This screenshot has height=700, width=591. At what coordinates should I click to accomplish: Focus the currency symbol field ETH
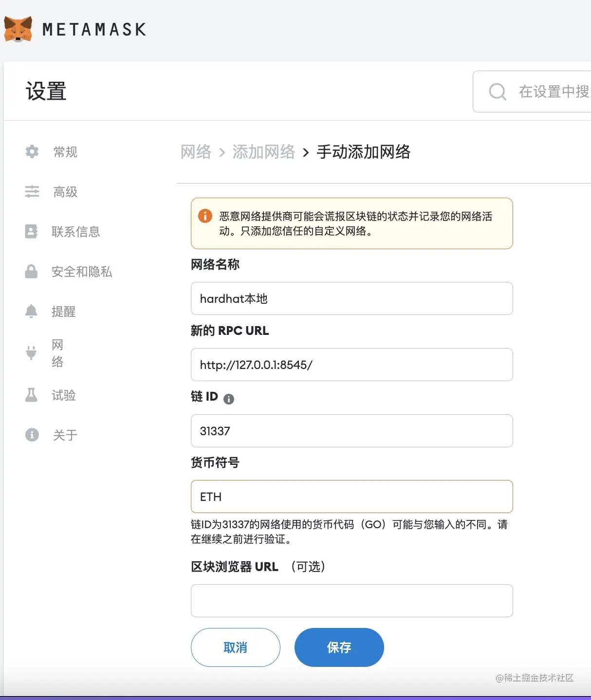tap(352, 497)
